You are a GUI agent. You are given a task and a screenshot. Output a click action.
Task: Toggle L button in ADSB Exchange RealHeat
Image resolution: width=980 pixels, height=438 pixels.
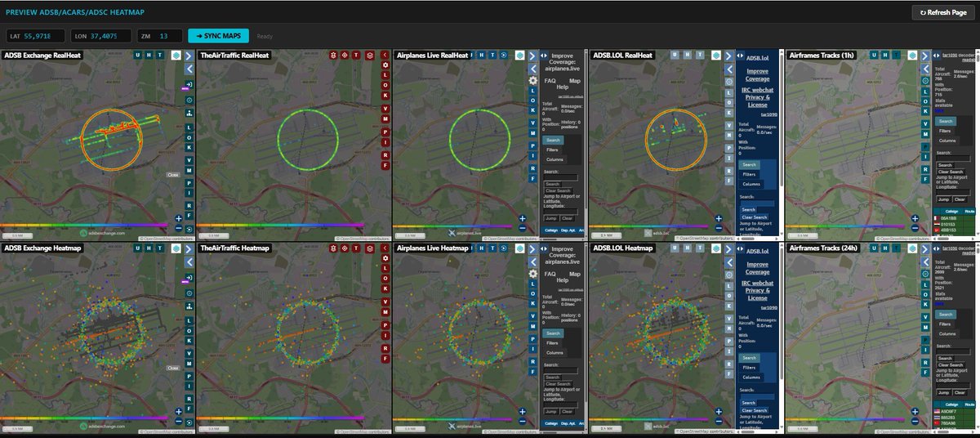tap(189, 127)
